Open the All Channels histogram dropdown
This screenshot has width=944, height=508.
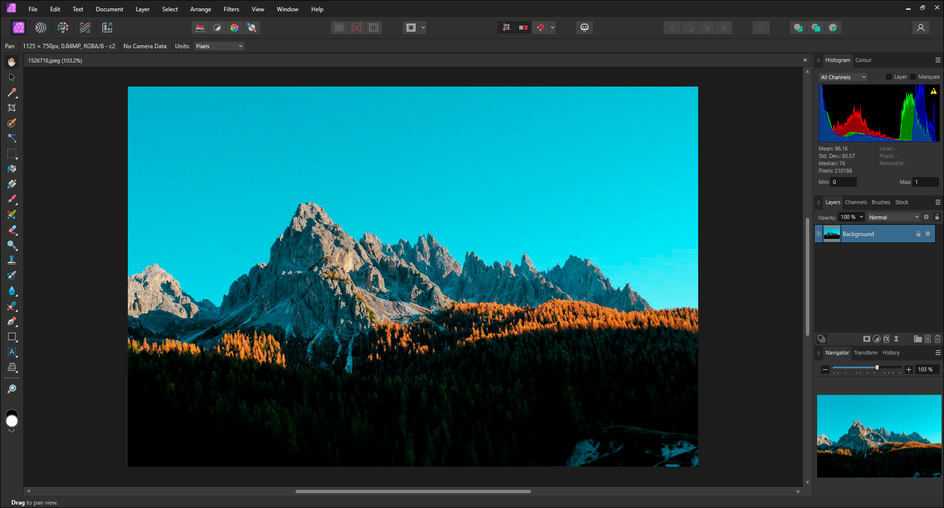pos(843,77)
